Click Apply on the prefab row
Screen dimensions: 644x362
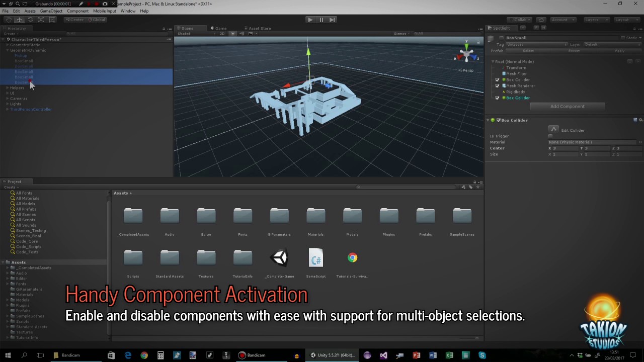(619, 51)
